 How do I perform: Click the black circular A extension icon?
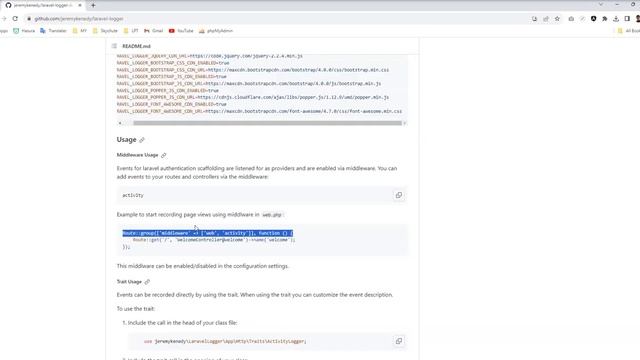point(593,19)
